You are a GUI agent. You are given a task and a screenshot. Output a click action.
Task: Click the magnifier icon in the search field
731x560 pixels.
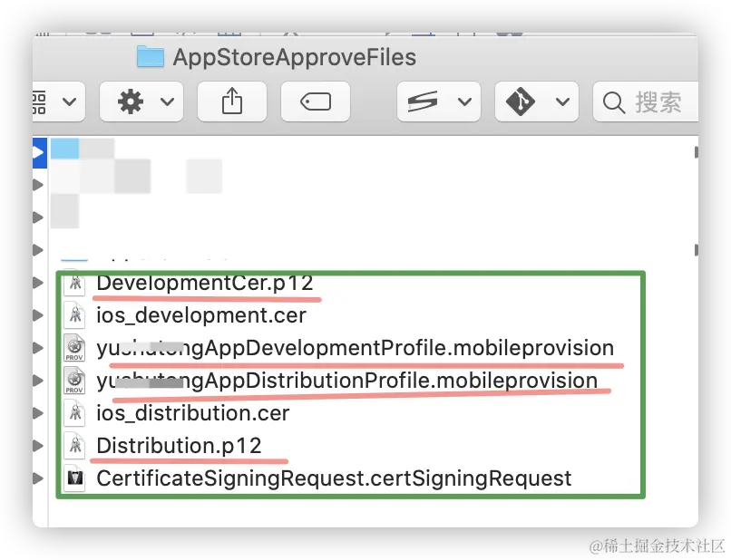614,102
